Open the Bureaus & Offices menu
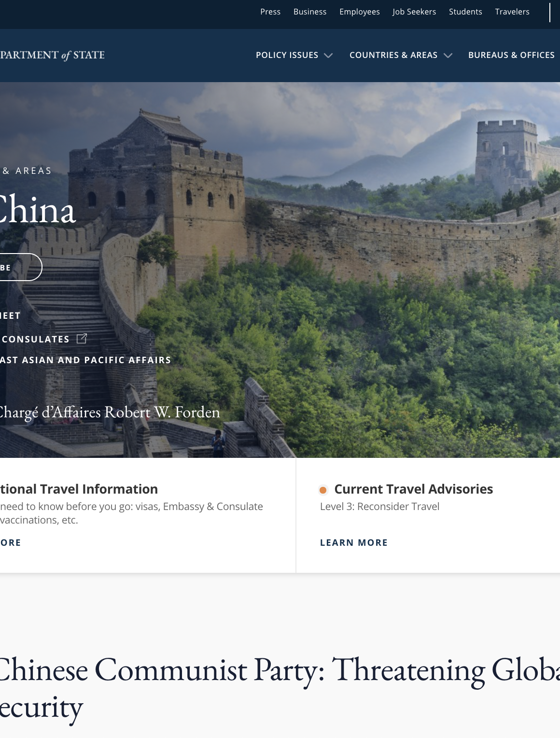Viewport: 560px width, 738px height. (x=511, y=55)
